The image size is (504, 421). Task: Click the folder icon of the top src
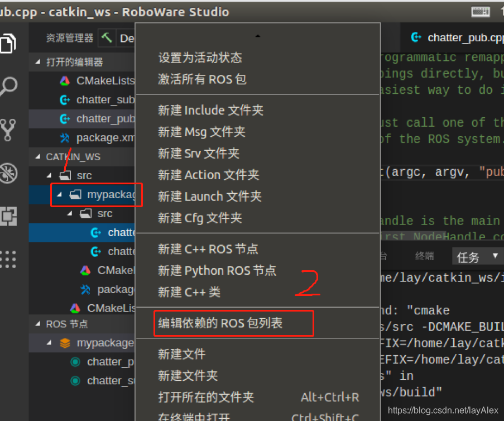[x=65, y=176]
